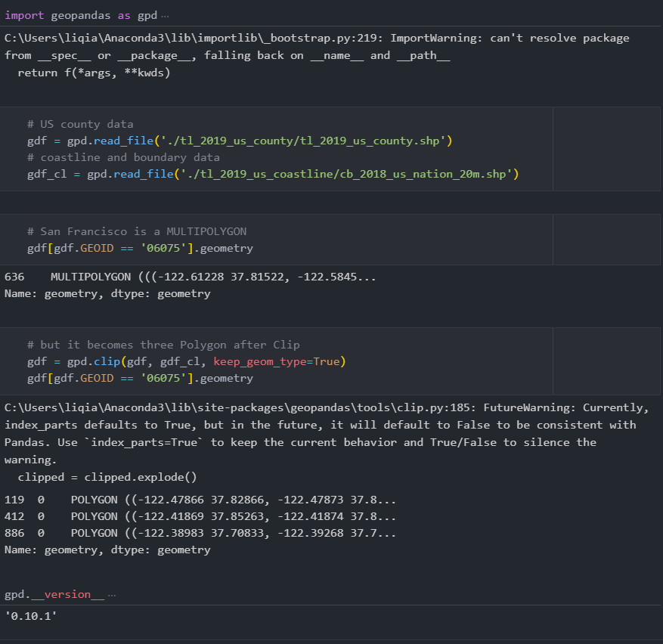Screen dimensions: 663x644
Task: Click the '# US county data' comment line
Action: point(80,123)
